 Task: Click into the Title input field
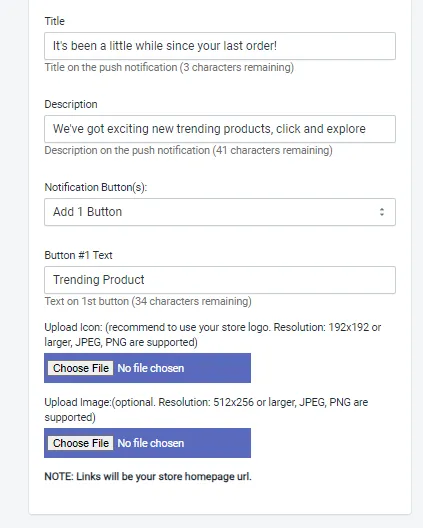click(x=220, y=46)
